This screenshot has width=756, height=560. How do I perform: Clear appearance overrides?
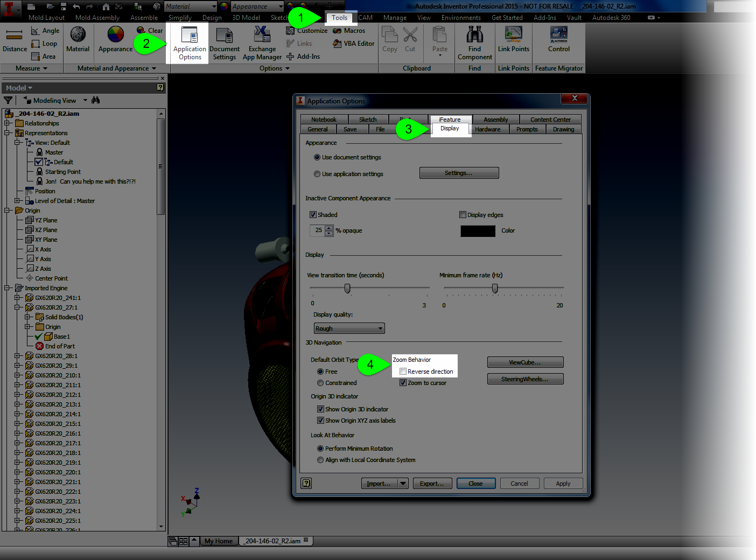(150, 31)
